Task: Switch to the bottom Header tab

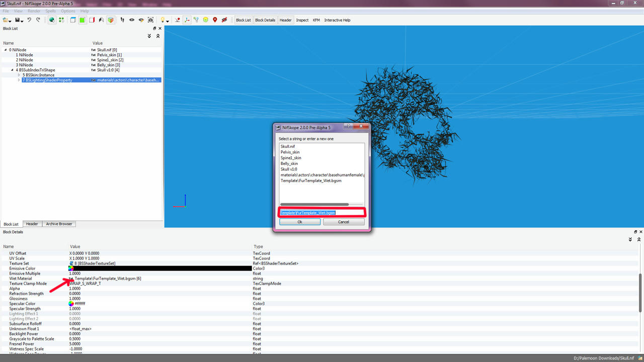Action: tap(32, 224)
